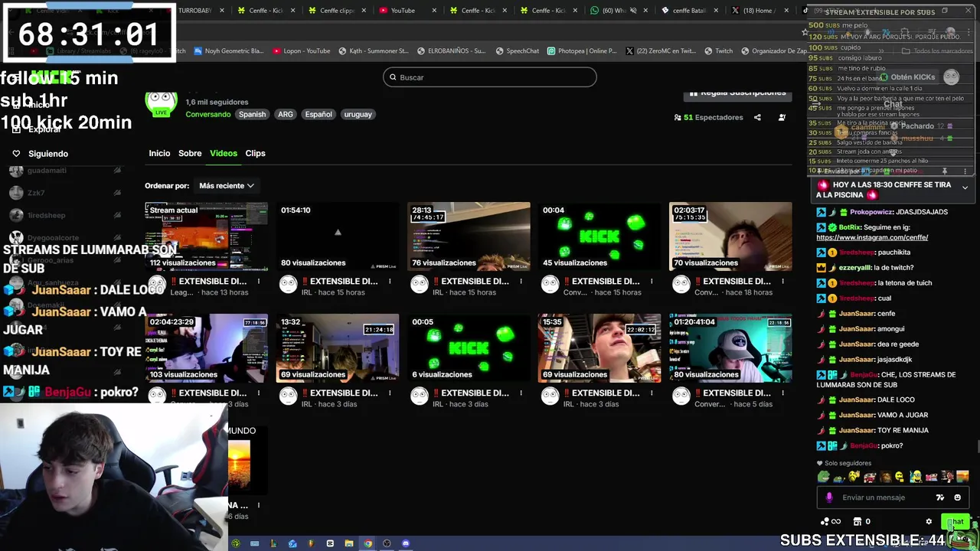Screen dimensions: 980x551
Task: Select the Videos tab
Action: (224, 153)
